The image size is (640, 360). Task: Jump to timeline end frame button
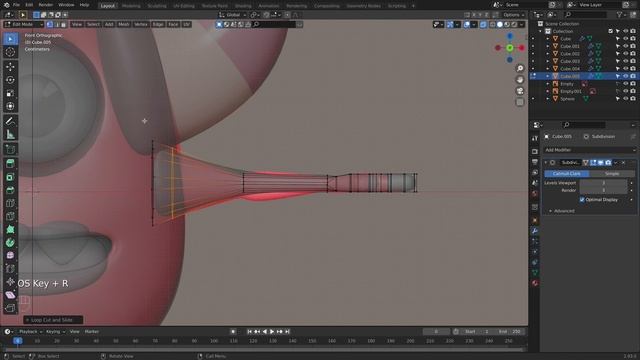pos(287,332)
